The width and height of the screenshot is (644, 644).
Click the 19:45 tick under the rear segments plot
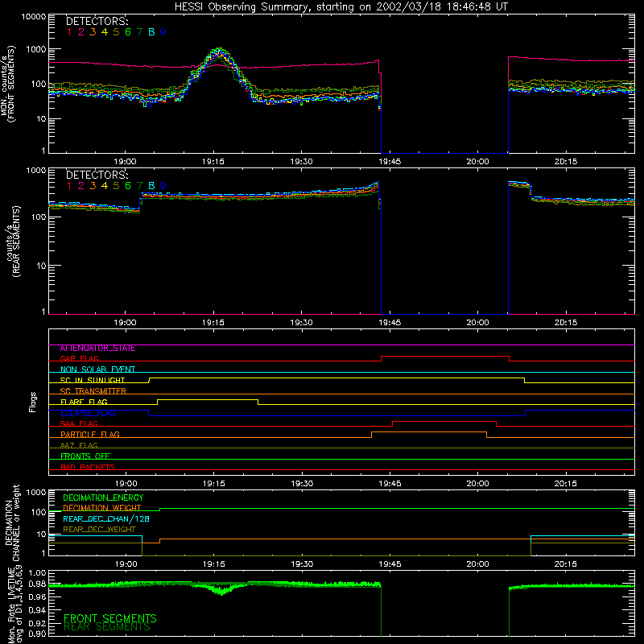(390, 323)
